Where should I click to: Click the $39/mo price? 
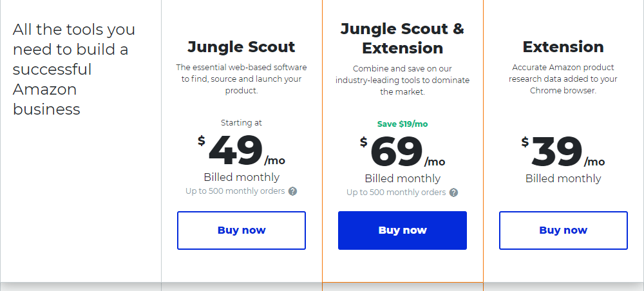pos(563,152)
